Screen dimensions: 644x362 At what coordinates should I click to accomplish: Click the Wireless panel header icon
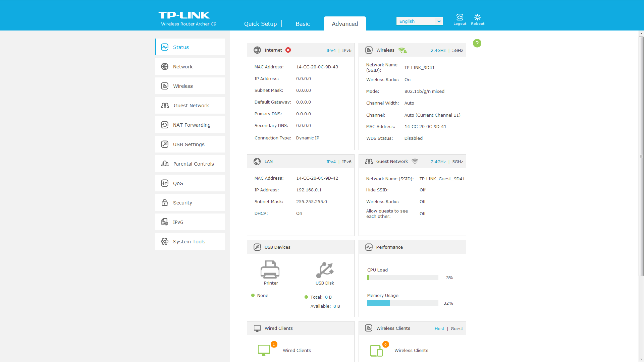(x=369, y=50)
